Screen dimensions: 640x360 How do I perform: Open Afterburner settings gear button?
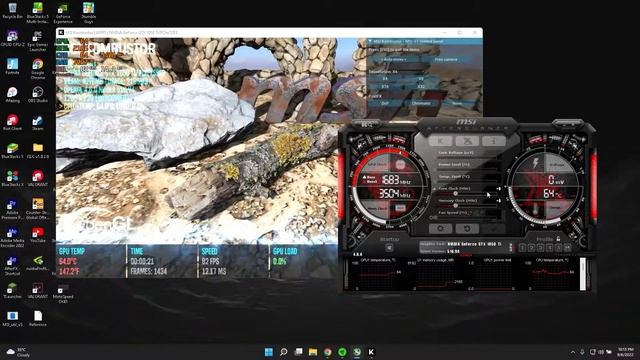(440, 228)
